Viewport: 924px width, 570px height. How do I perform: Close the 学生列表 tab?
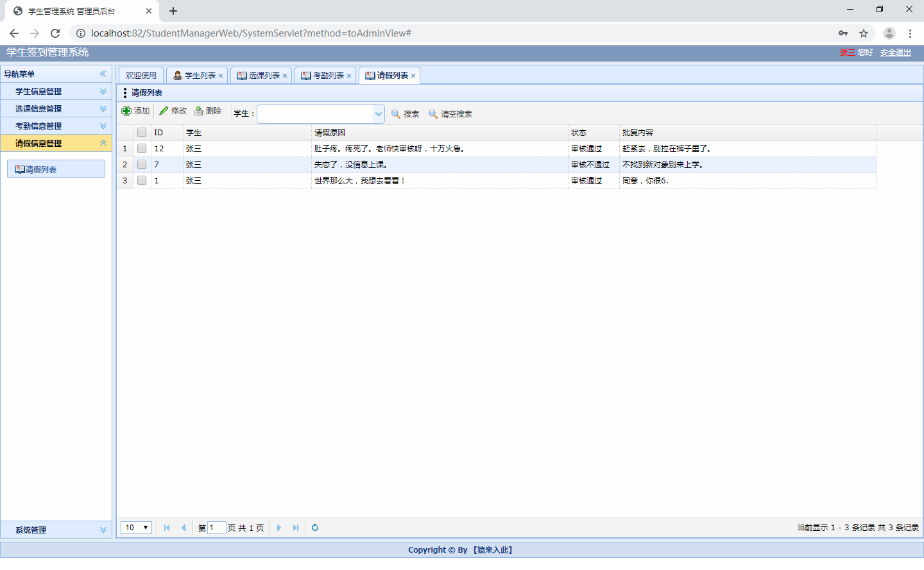pos(221,76)
